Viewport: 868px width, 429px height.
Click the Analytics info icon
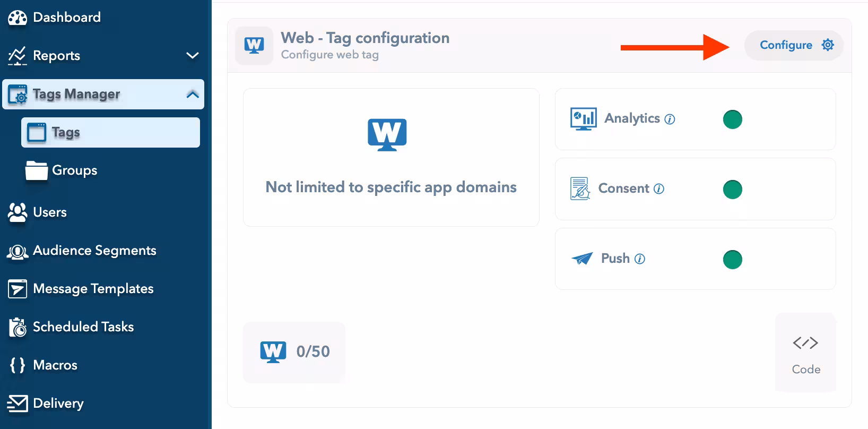pos(670,119)
